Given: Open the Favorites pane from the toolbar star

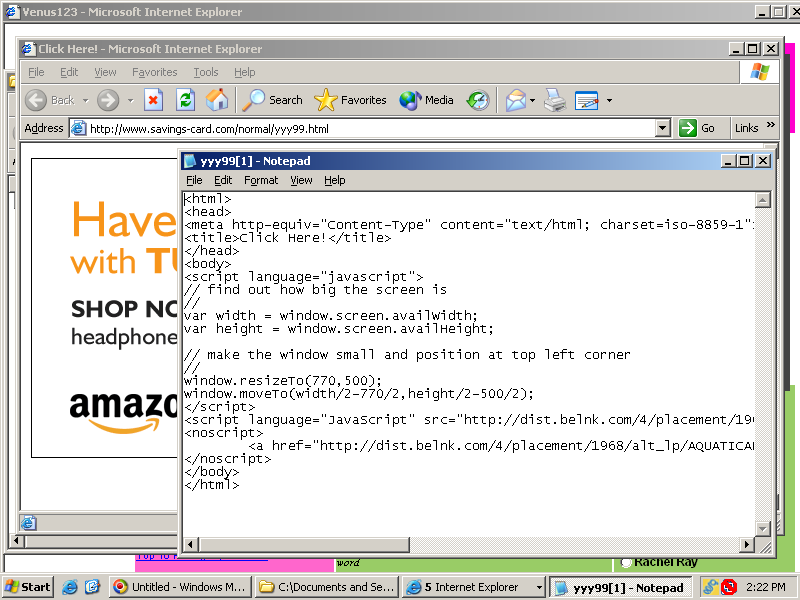Looking at the screenshot, I should [351, 100].
